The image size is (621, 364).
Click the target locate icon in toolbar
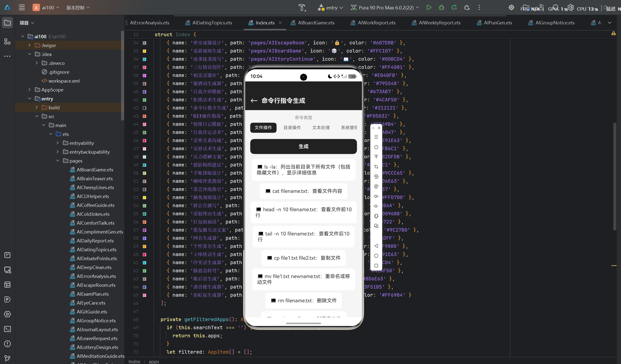click(x=511, y=8)
